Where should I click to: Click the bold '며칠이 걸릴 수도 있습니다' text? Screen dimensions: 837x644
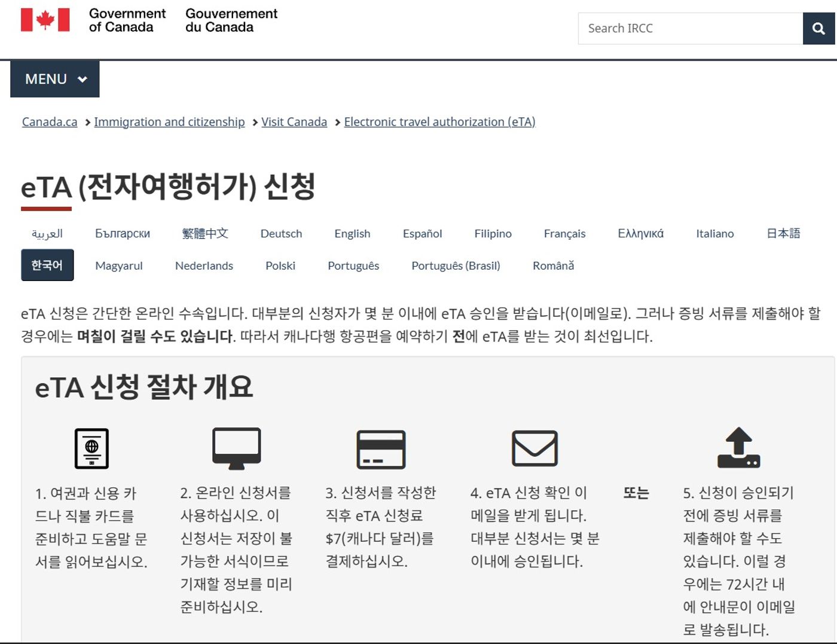155,336
